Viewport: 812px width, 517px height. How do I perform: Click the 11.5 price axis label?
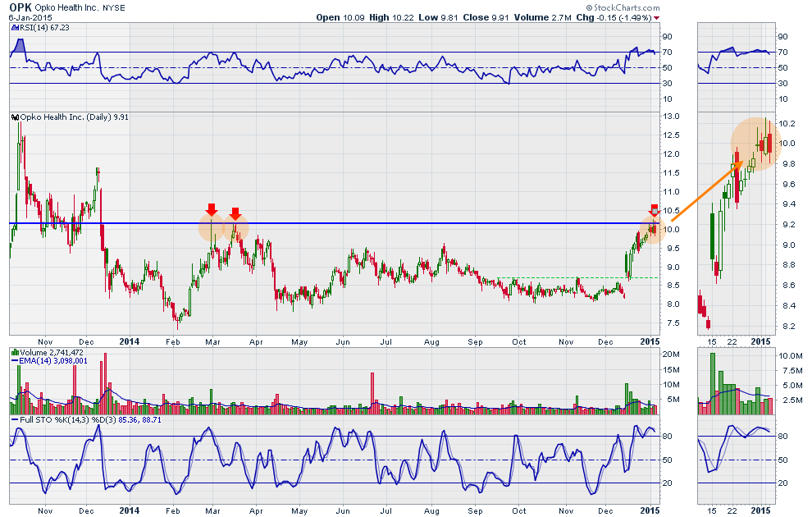tap(672, 173)
